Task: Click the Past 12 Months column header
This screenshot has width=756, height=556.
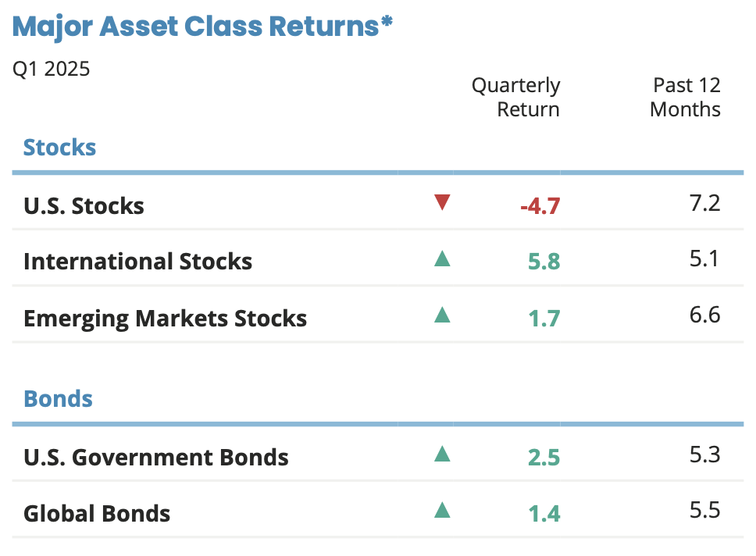Action: tap(685, 97)
